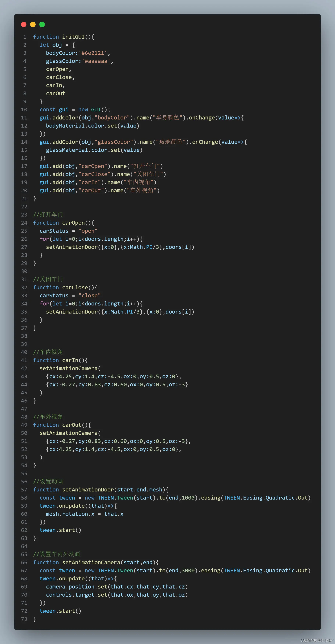Click 'bodyMaterial.color.set(value)' line
Image resolution: width=335 pixels, height=644 pixels.
coord(93,126)
